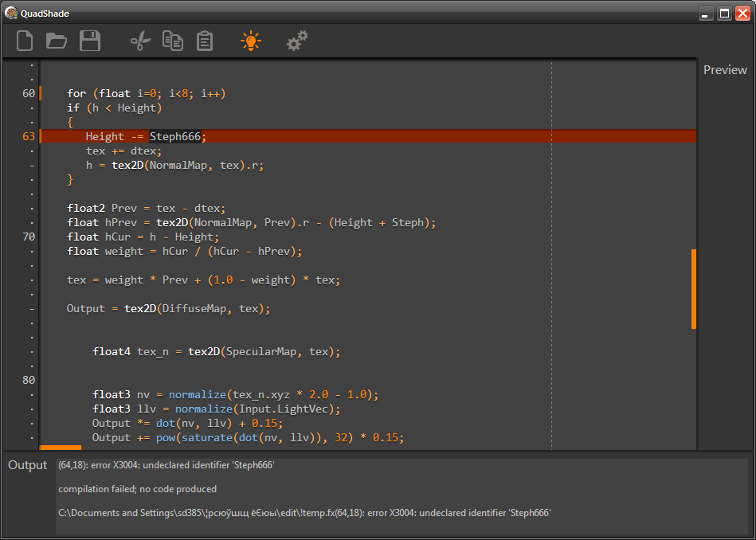The image size is (756, 540).
Task: Click 'tex = weight * Prev' line
Action: coord(203,280)
